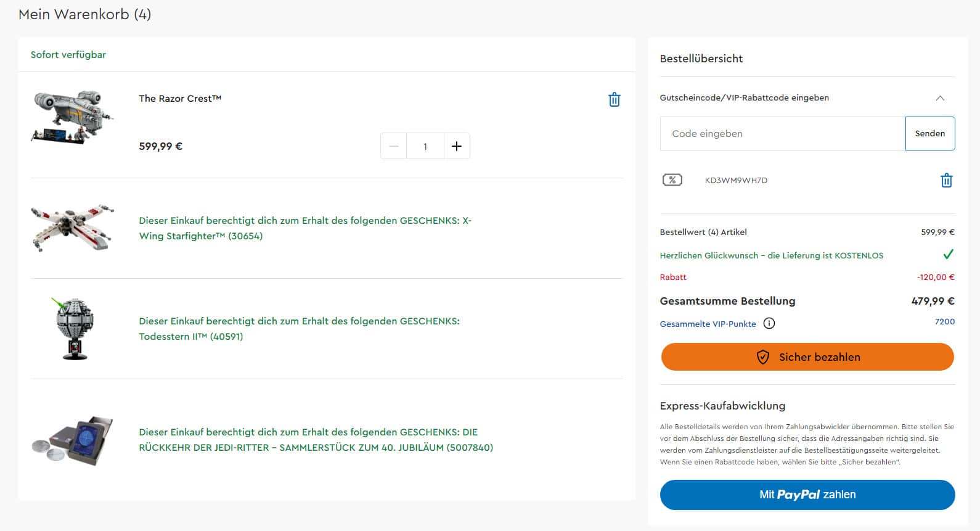
Task: Click the discount value -120,00 €
Action: tap(936, 277)
